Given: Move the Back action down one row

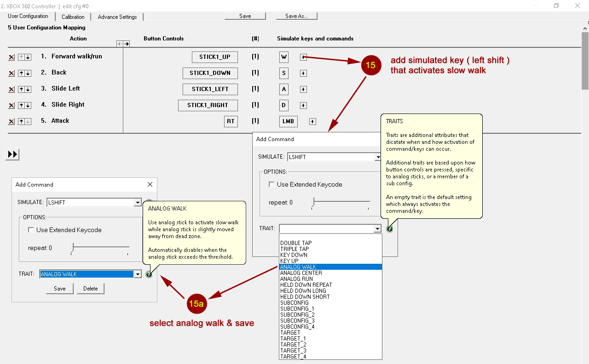Looking at the screenshot, I should coord(28,74).
